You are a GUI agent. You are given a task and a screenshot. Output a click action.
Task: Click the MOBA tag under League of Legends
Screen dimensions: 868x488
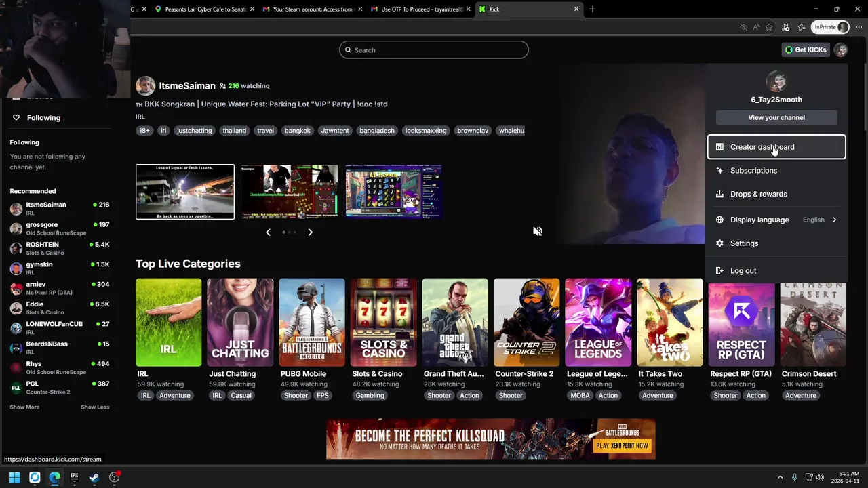click(x=580, y=395)
